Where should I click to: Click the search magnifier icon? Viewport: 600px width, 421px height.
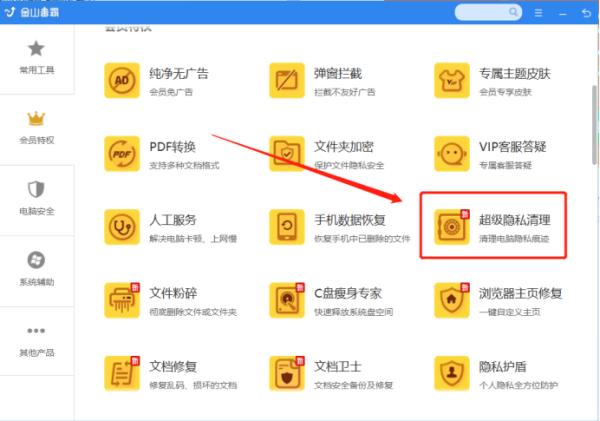point(513,12)
